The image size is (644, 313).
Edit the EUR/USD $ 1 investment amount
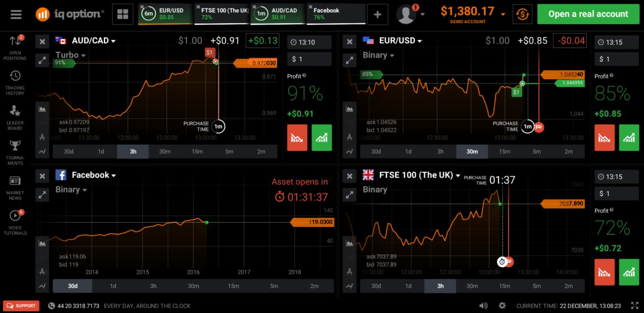pos(617,59)
